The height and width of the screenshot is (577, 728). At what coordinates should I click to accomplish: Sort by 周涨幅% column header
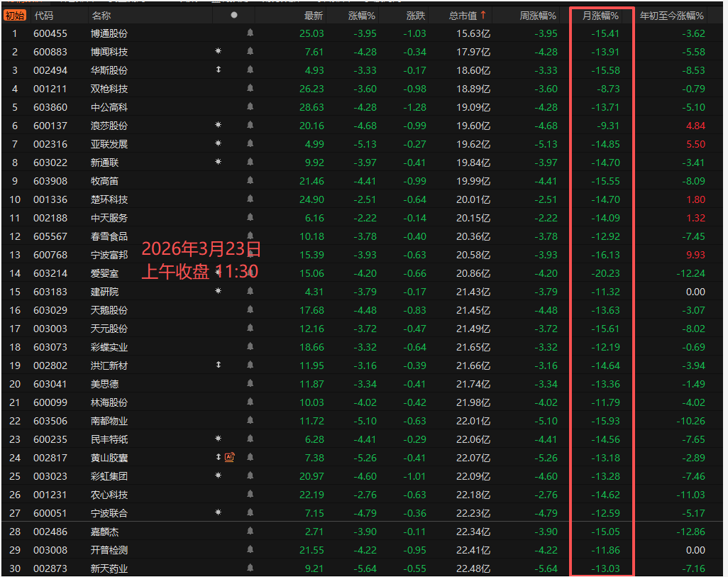point(538,16)
